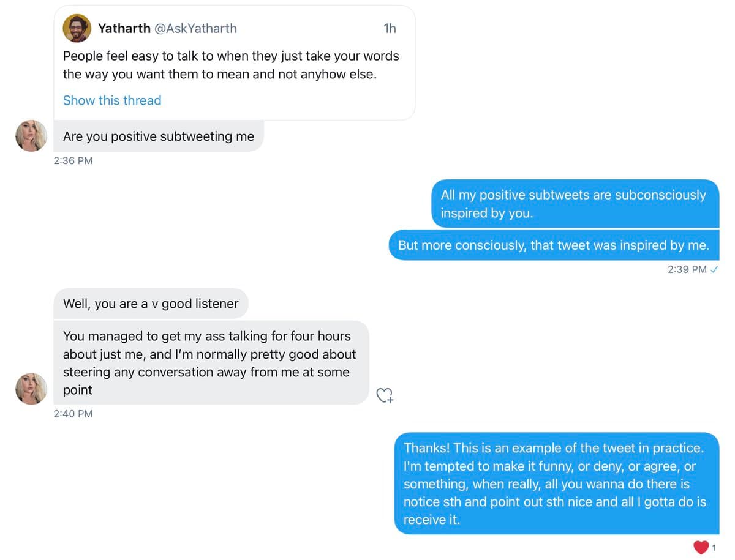Click sender avatar beside 'You managed to' message
Viewport: 735px width, 560px height.
[x=31, y=389]
